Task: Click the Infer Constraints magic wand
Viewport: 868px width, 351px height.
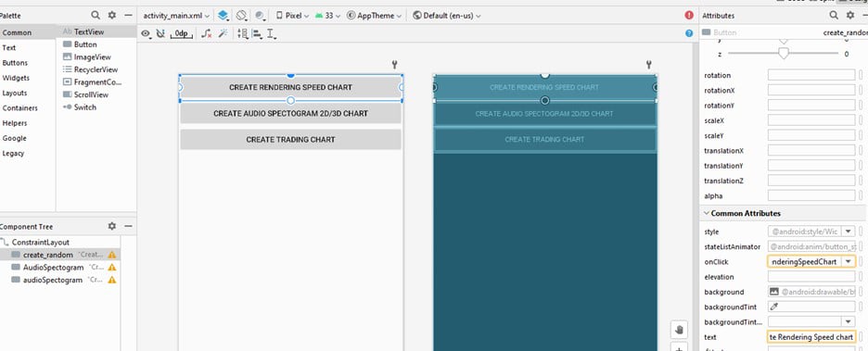Action: point(223,33)
